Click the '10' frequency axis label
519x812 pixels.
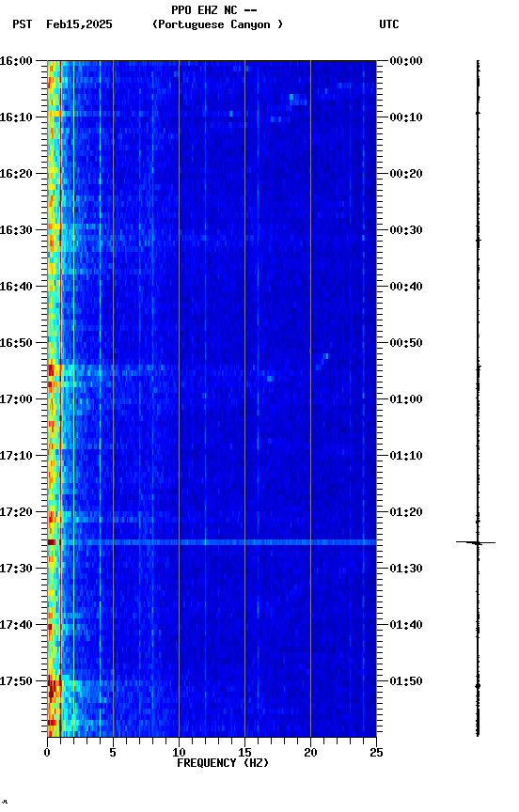pos(179,753)
